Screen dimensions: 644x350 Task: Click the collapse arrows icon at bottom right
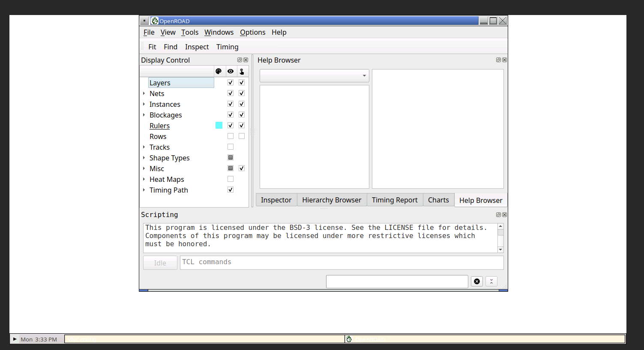tap(491, 281)
